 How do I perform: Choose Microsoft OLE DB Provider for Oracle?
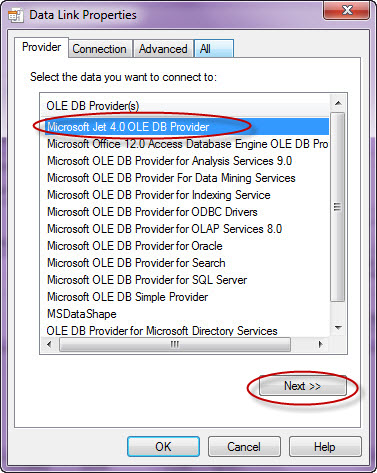click(135, 246)
